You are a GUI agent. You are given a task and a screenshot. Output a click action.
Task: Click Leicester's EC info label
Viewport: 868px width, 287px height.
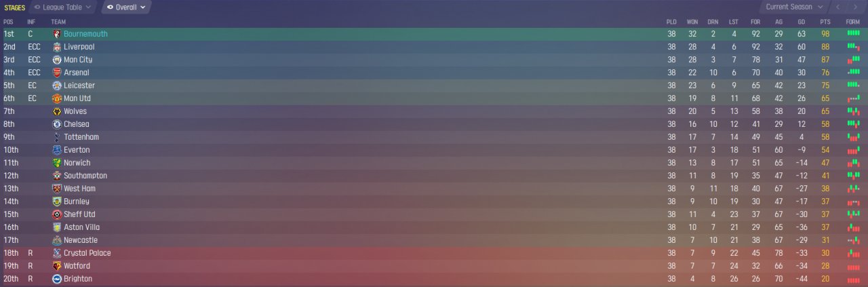point(32,85)
